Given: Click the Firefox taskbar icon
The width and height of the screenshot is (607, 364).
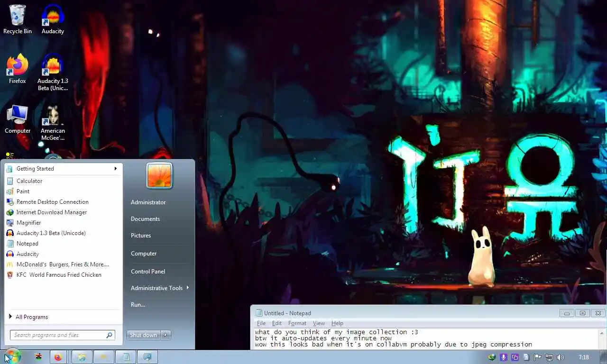Looking at the screenshot, I should tap(58, 357).
